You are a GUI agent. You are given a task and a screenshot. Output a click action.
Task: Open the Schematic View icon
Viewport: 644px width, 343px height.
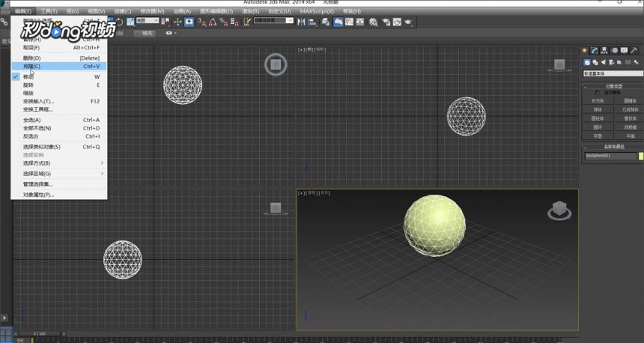360,22
